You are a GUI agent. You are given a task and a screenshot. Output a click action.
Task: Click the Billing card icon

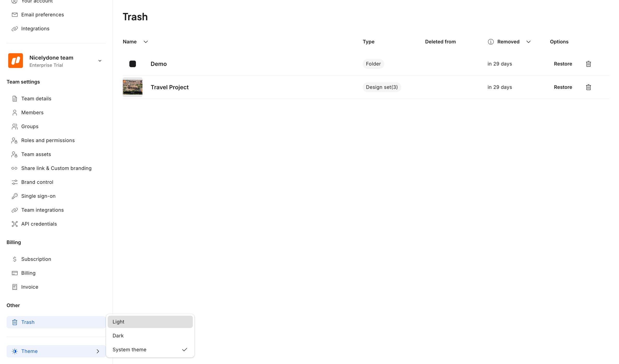point(15,273)
